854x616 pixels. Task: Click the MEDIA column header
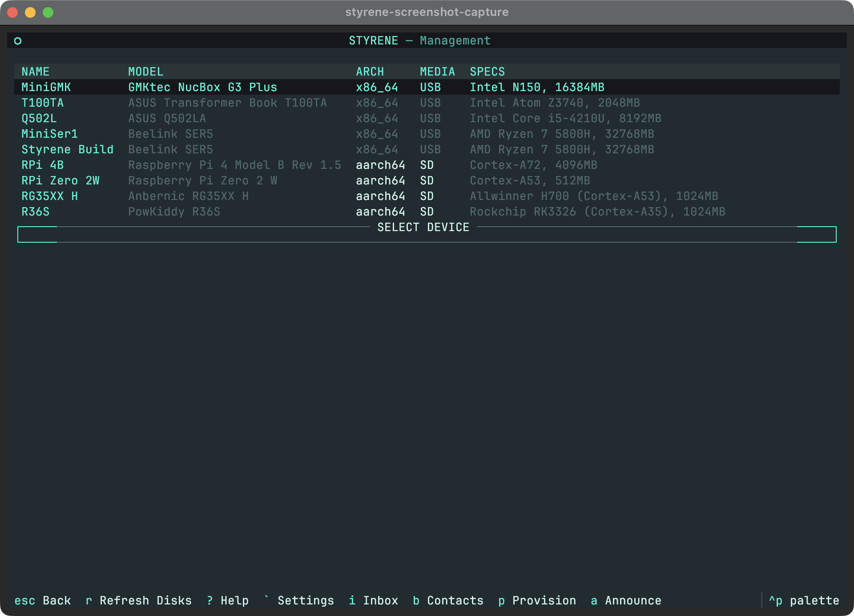pos(437,72)
